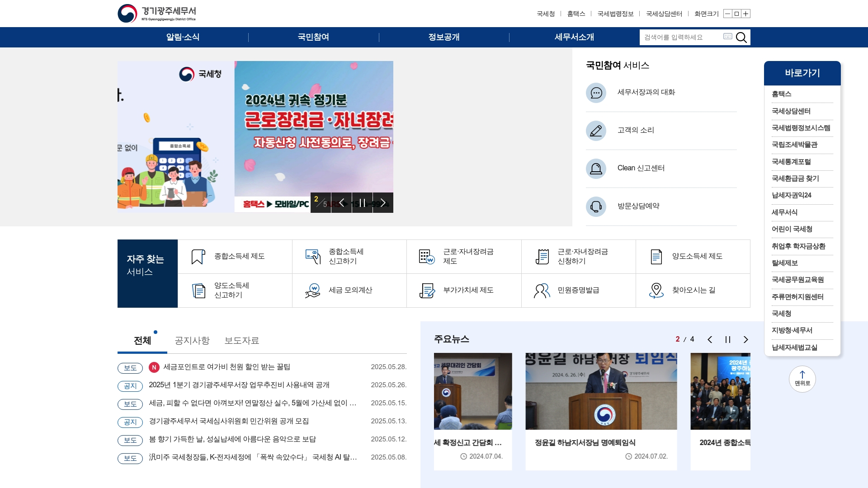Click the 양도소득세 제도 document icon
Image resolution: width=868 pixels, height=488 pixels.
[656, 257]
